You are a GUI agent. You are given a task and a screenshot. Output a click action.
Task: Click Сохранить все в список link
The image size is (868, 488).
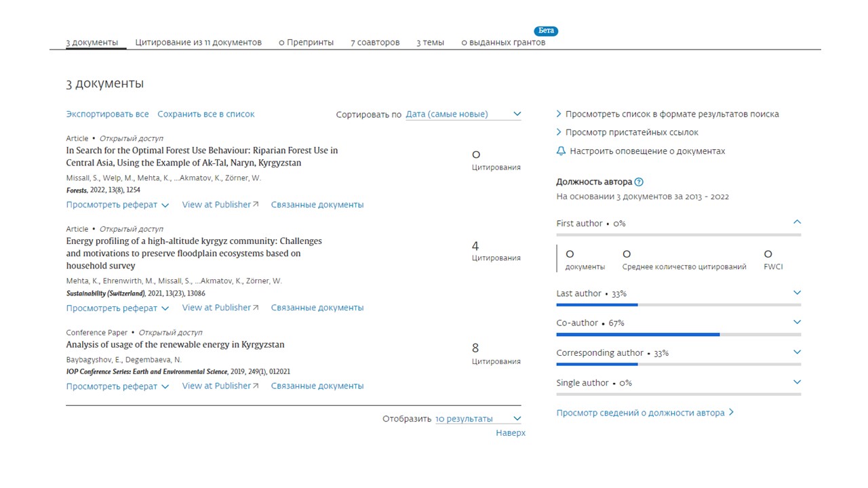click(x=206, y=115)
